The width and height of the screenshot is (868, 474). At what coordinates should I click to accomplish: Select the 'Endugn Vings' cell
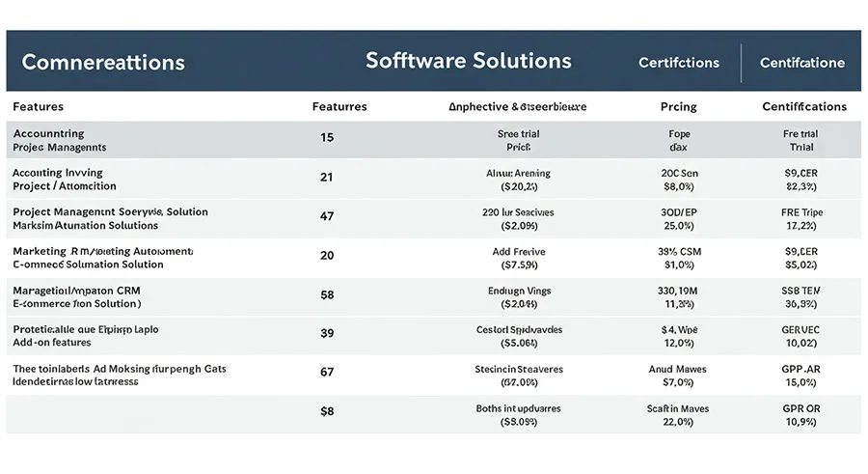519,291
